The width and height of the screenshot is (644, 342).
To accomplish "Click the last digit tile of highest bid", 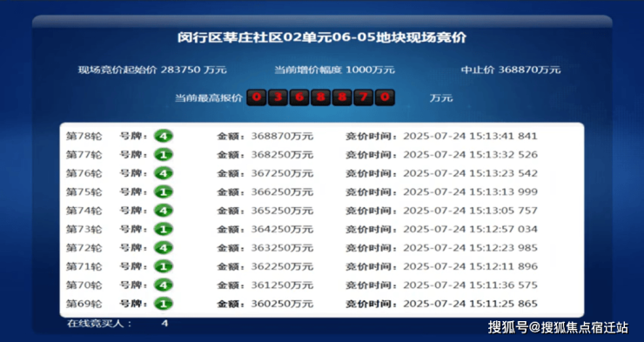I will point(385,97).
